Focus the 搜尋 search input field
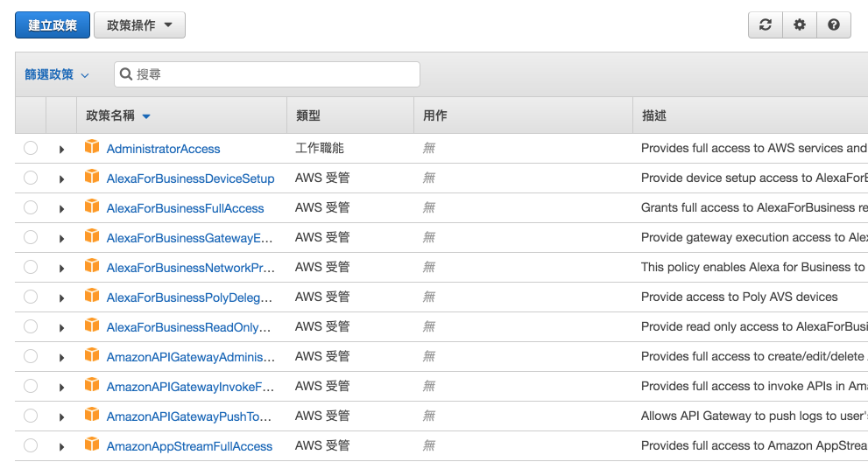Screen dimensions: 868x462 coord(267,74)
